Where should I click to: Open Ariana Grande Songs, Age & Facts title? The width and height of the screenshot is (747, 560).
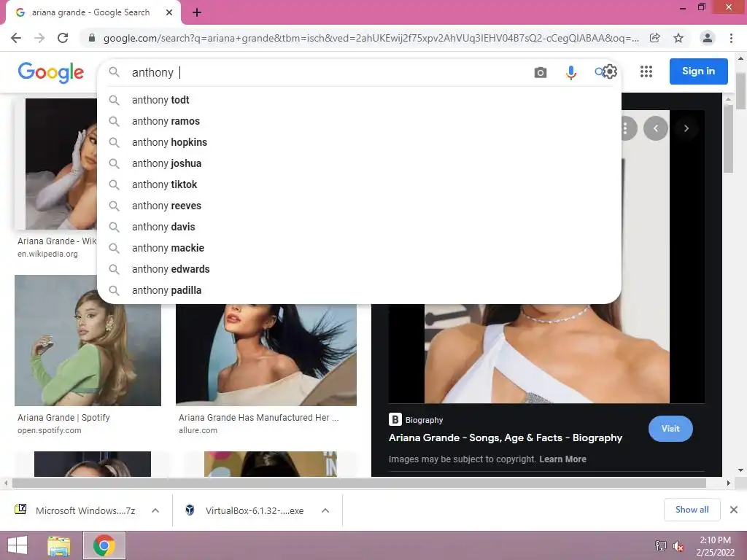[x=506, y=437]
